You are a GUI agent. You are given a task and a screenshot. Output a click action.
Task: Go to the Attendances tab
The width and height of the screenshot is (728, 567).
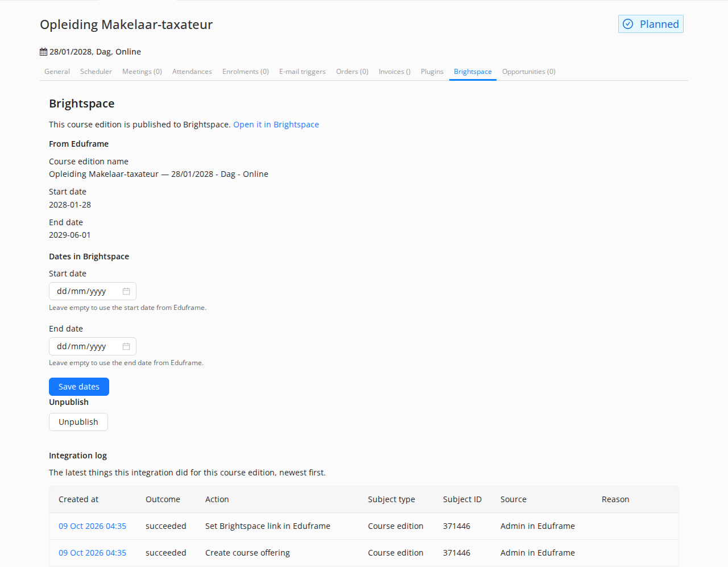[192, 72]
